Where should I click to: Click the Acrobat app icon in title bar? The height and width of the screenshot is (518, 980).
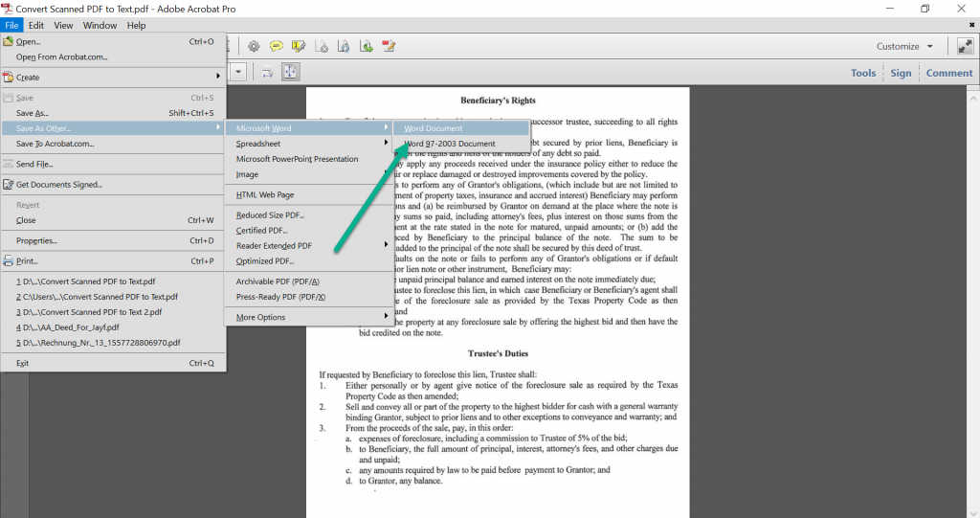point(7,8)
